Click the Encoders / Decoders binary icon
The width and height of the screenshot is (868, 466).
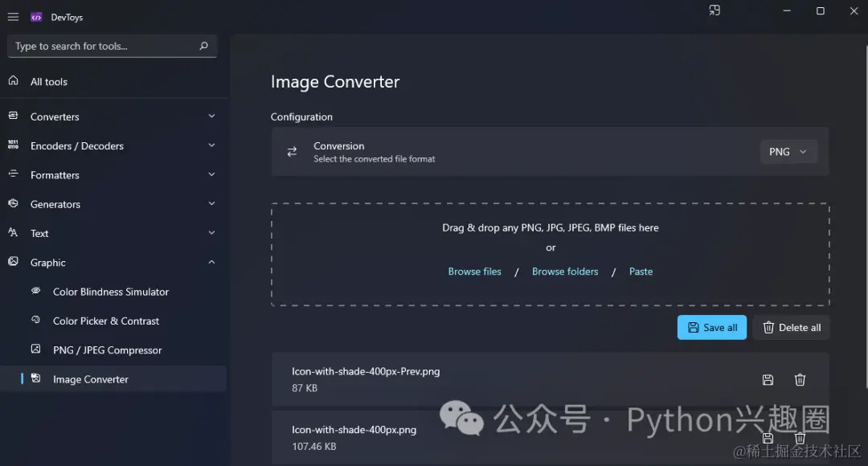point(14,145)
